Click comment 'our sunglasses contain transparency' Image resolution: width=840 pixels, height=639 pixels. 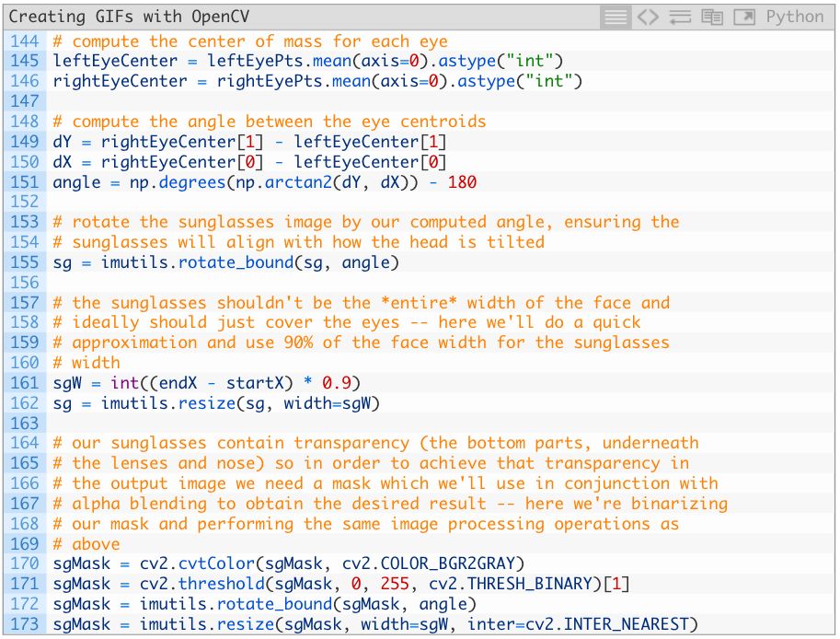[375, 443]
